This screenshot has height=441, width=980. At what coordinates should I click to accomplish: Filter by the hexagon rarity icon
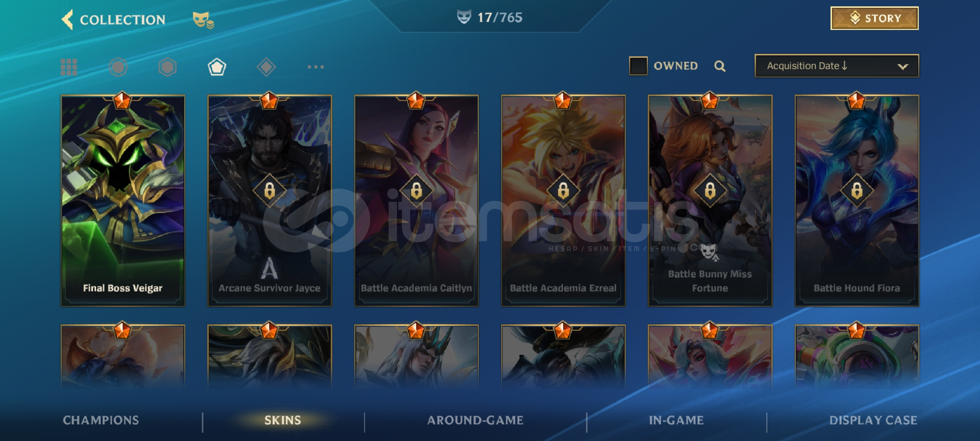(167, 67)
